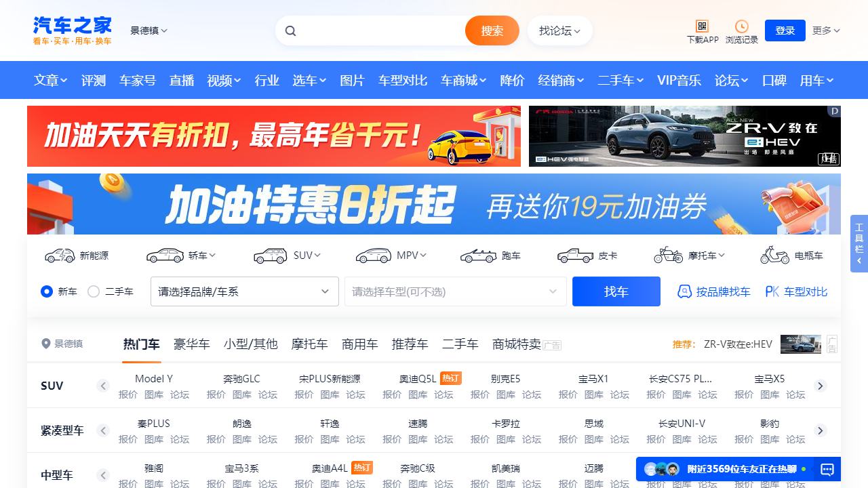Click the location pin beside 景德镇
The width and height of the screenshot is (868, 488).
click(x=45, y=344)
